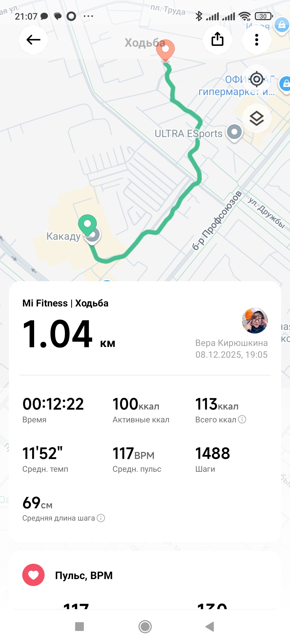Open the map layers selector

(x=257, y=118)
